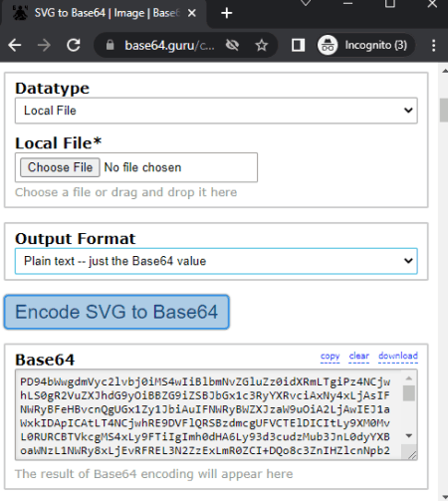Click the Base64 textarea scrollbar thumb
448x501 pixels.
[409, 393]
